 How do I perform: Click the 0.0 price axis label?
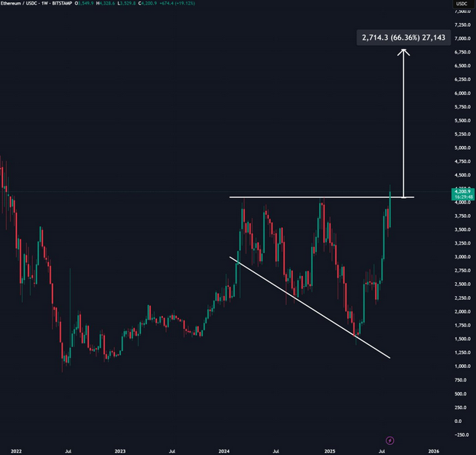(458, 421)
